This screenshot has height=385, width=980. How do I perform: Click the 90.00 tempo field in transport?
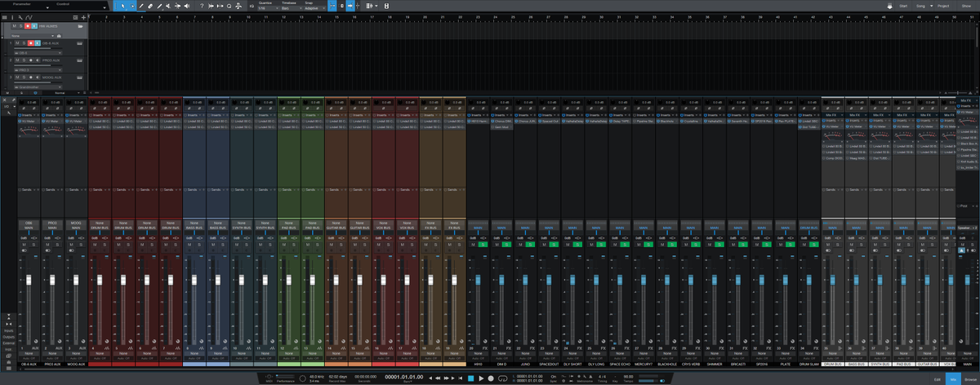(x=628, y=376)
